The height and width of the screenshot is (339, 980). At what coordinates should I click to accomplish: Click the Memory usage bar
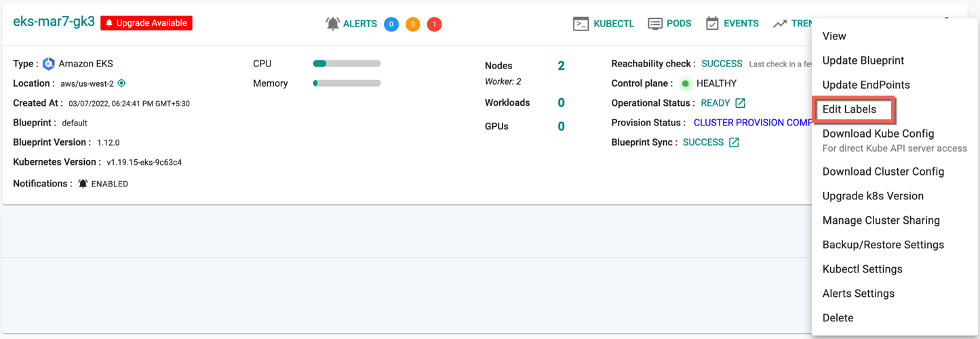pyautogui.click(x=347, y=83)
